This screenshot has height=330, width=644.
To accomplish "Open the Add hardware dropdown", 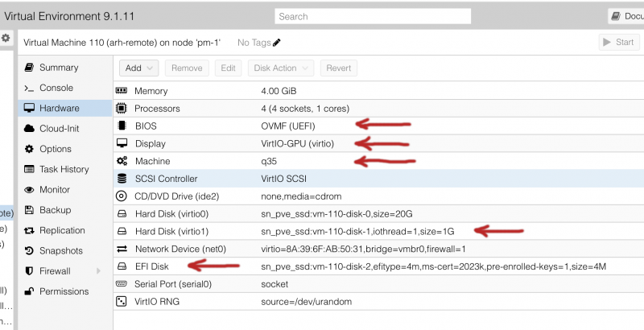I will pos(138,68).
